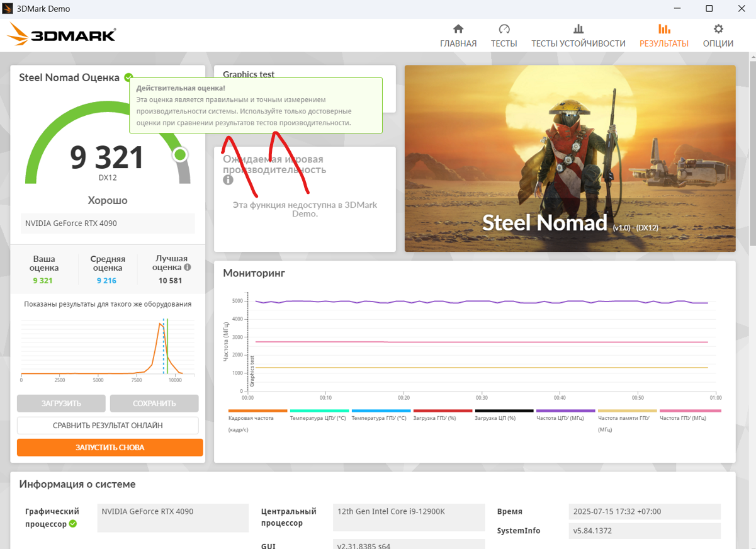Toggle Частота ГПУ pink legend swatch
This screenshot has width=756, height=549.
pos(691,411)
